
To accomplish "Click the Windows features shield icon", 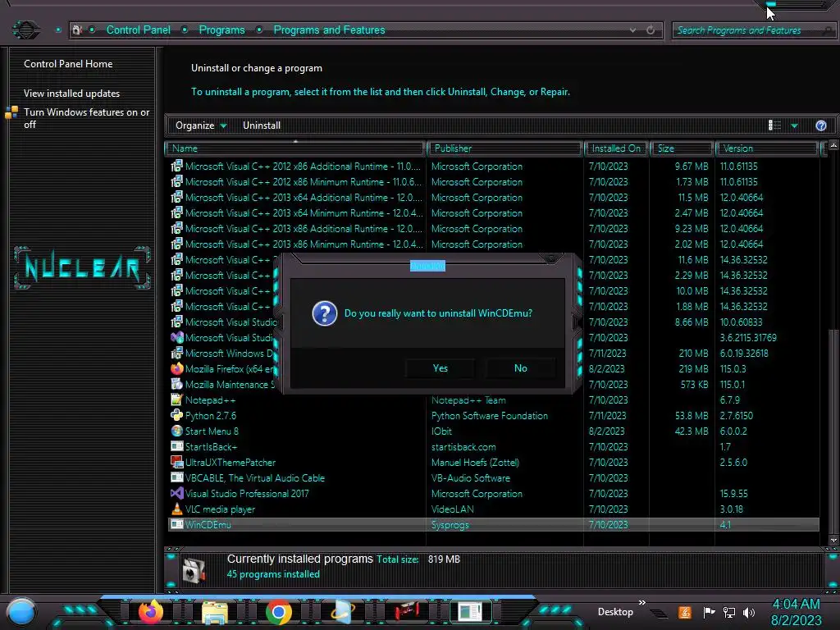I will 11,112.
